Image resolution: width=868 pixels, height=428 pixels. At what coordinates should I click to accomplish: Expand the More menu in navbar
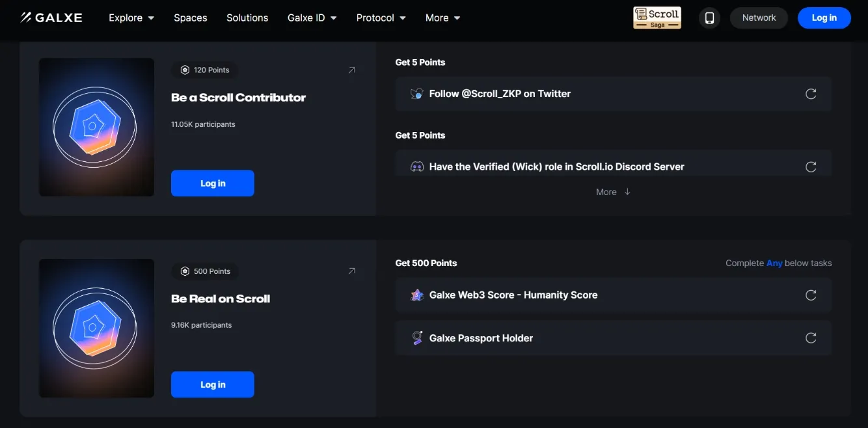442,18
